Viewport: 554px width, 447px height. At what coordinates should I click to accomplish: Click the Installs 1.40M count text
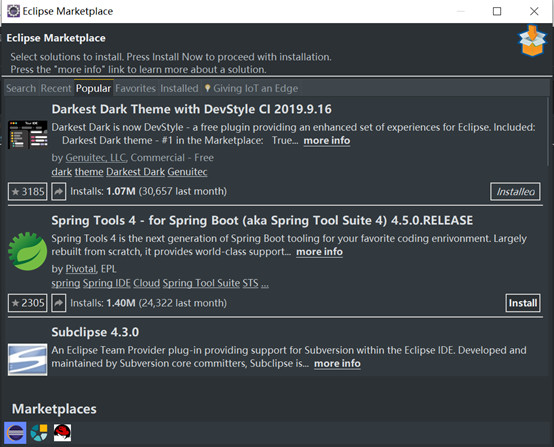tap(148, 303)
